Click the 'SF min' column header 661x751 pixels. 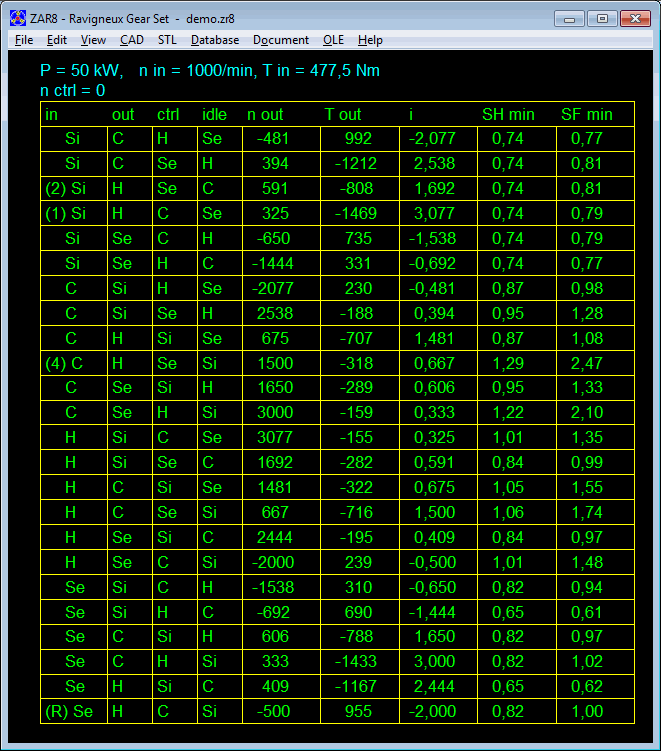[x=586, y=114]
